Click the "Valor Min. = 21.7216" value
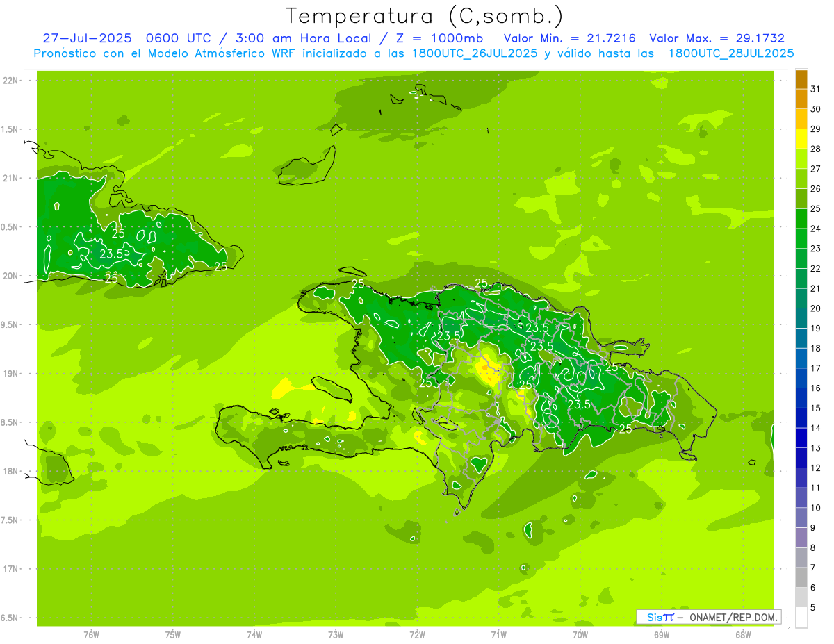834x644 pixels. [x=570, y=38]
